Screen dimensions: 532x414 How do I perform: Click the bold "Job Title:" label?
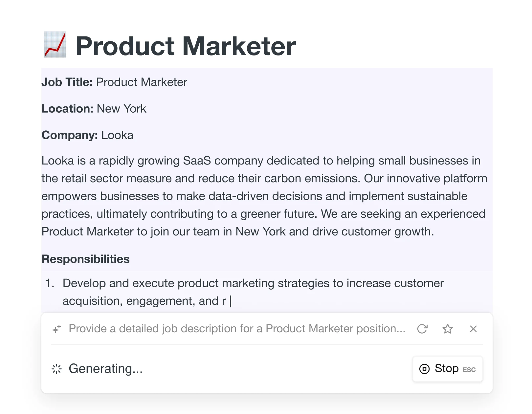(x=67, y=82)
